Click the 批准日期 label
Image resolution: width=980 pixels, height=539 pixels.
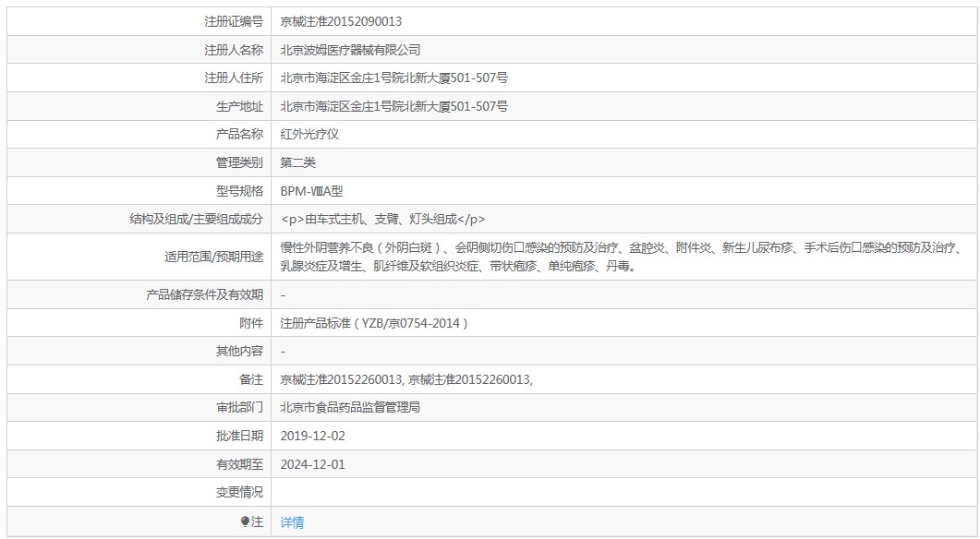click(x=239, y=436)
